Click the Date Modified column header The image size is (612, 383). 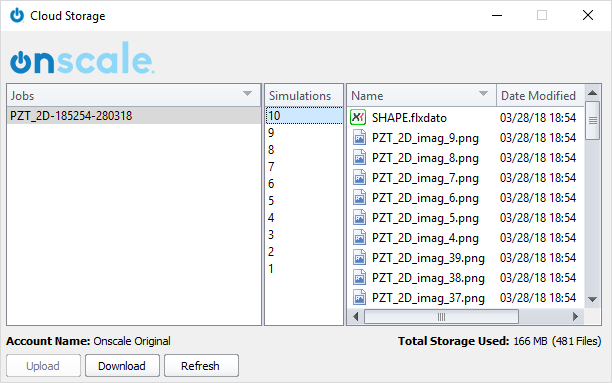(x=540, y=96)
